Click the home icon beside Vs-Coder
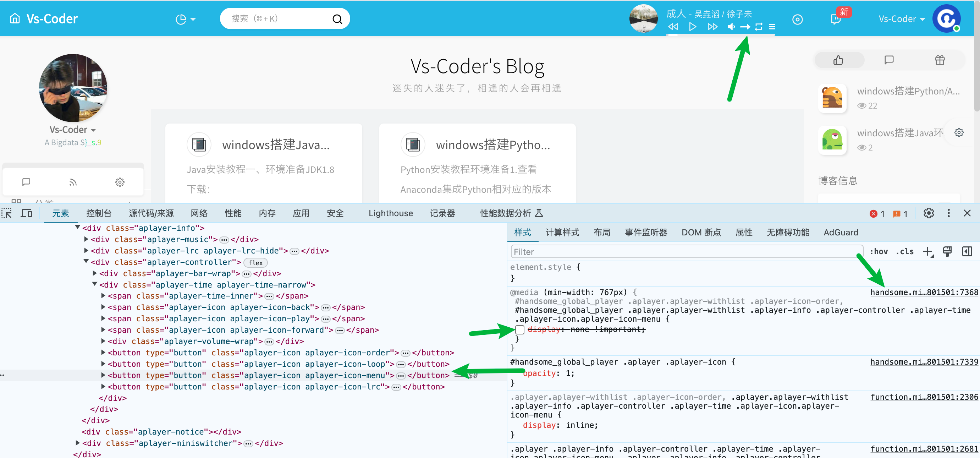The width and height of the screenshot is (980, 458). pos(15,18)
